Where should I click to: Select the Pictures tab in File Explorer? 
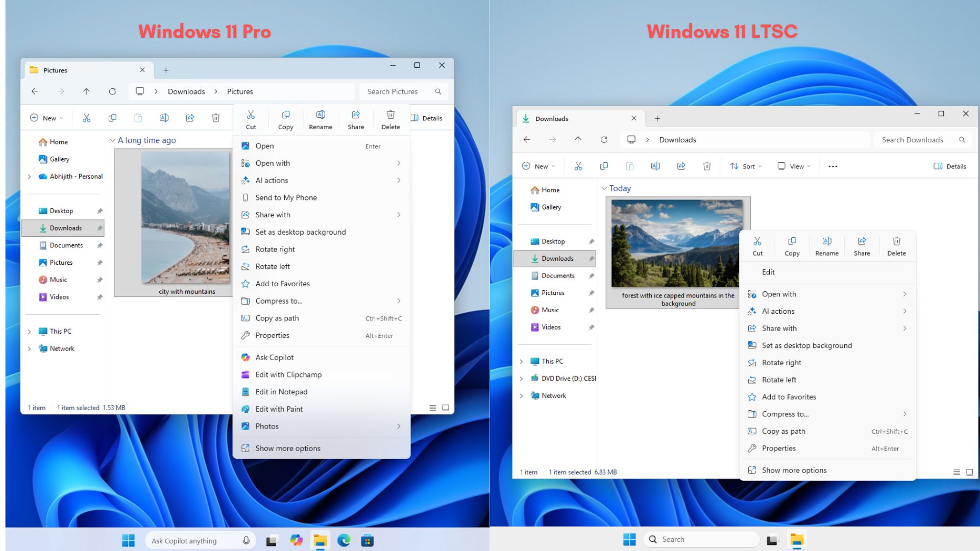pos(55,70)
